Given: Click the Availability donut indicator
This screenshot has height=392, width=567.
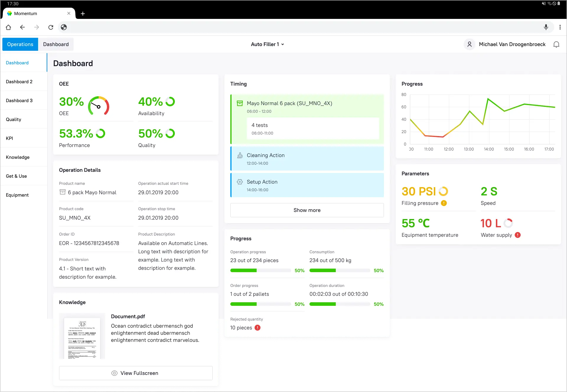Looking at the screenshot, I should tap(170, 102).
